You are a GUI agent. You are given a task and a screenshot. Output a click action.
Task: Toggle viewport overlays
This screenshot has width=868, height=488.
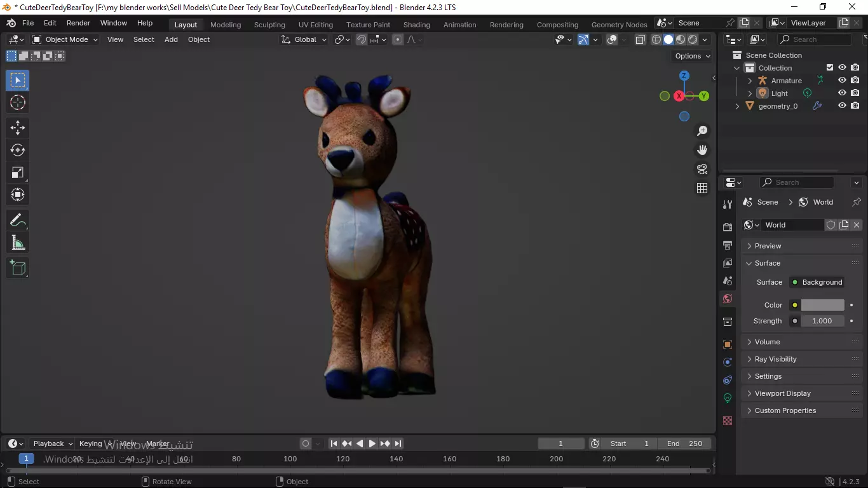(x=612, y=39)
